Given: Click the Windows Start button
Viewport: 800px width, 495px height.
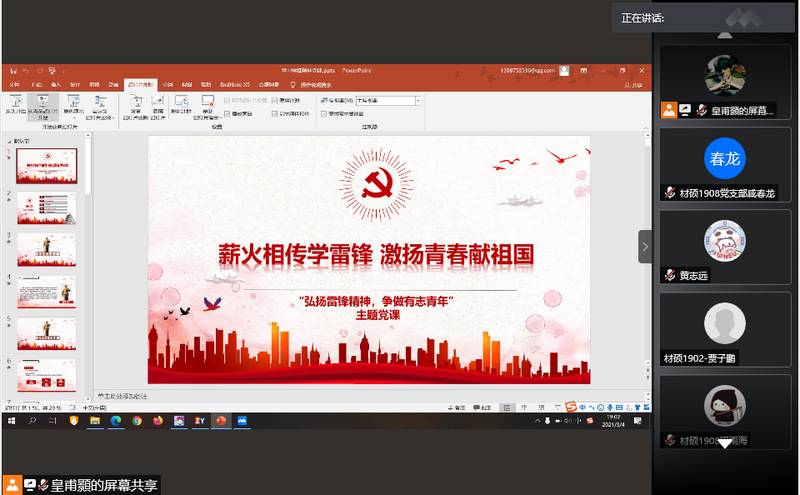Looking at the screenshot, I should click(10, 421).
